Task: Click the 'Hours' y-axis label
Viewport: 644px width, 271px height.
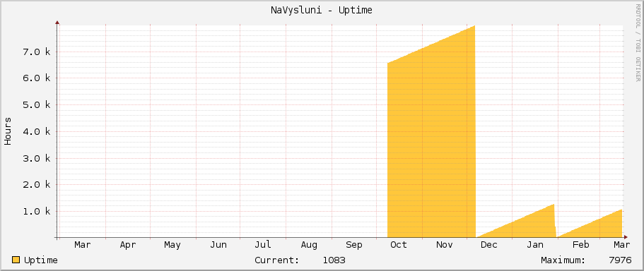Action: (x=8, y=131)
